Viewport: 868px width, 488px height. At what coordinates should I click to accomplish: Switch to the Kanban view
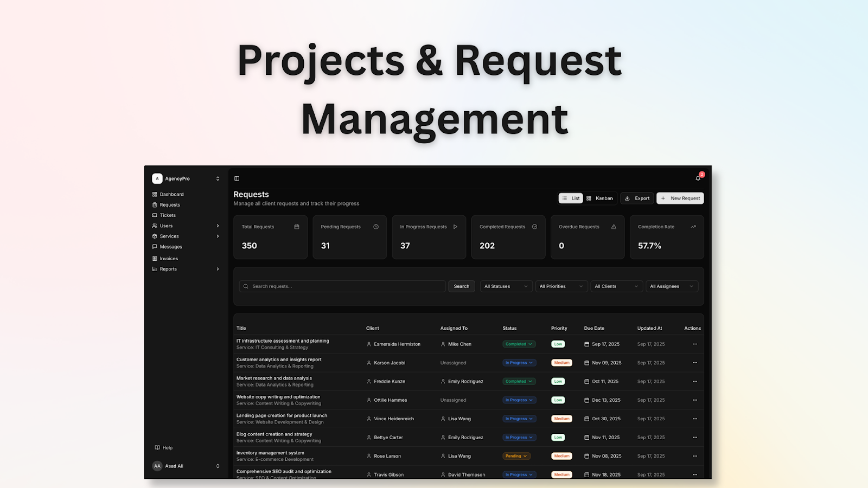pos(601,198)
